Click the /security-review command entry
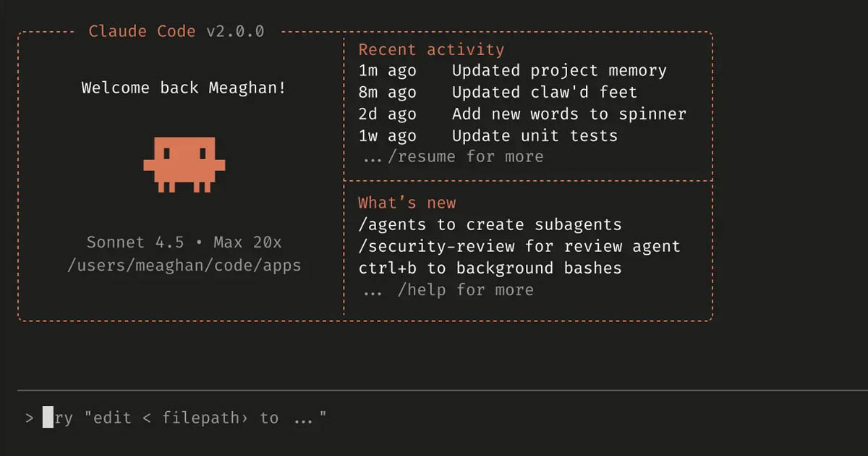This screenshot has width=868, height=456. click(x=520, y=246)
